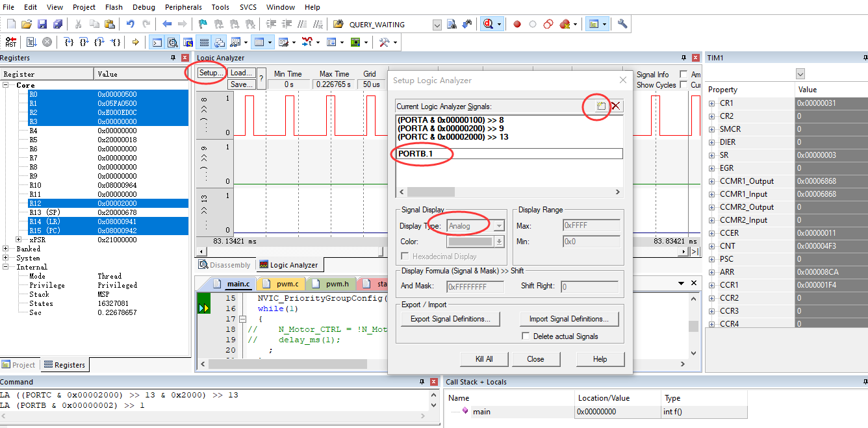Click the Command Window toolbar icon

click(157, 42)
